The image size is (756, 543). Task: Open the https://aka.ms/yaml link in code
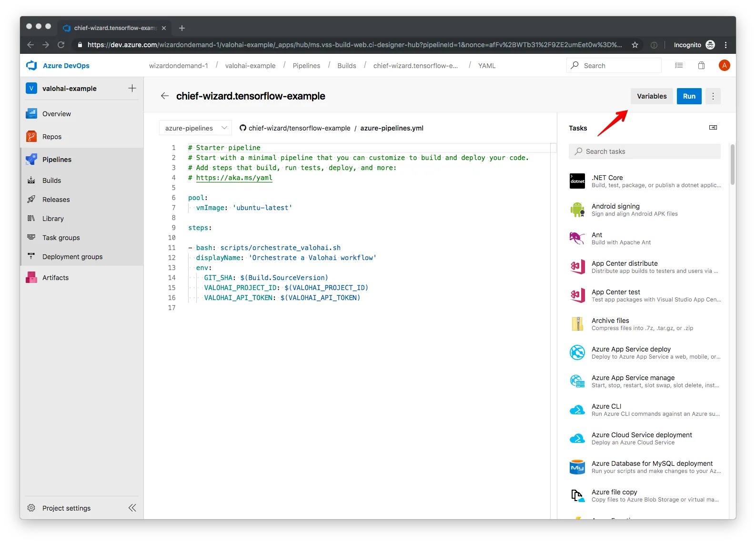[234, 178]
